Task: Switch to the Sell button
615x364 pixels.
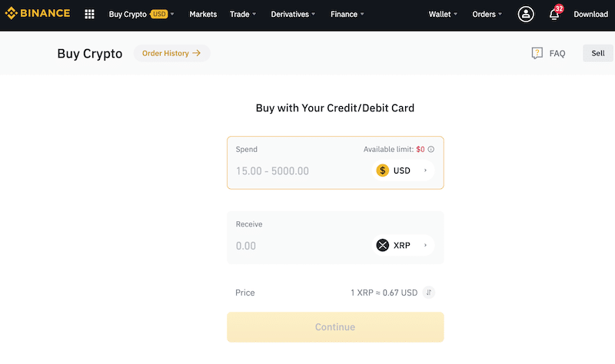Action: [x=598, y=53]
